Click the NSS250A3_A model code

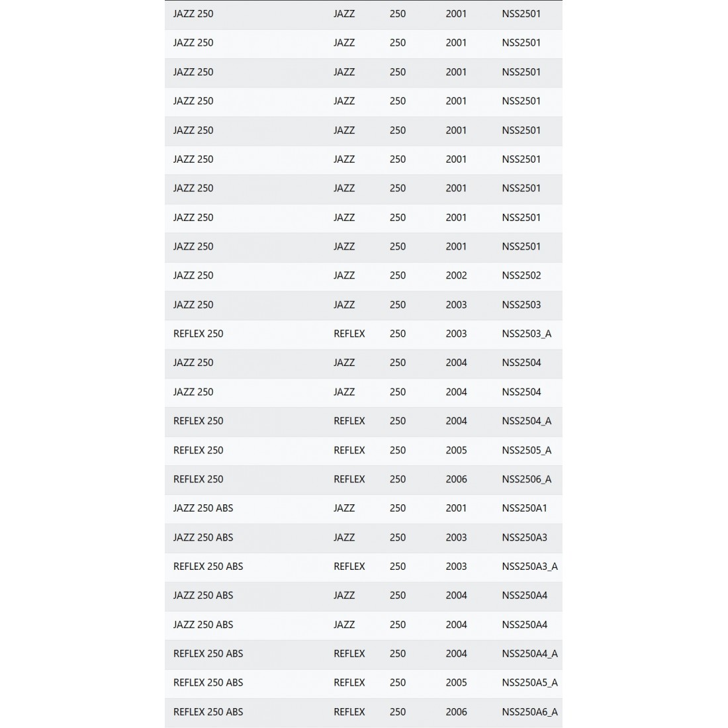pyautogui.click(x=529, y=567)
